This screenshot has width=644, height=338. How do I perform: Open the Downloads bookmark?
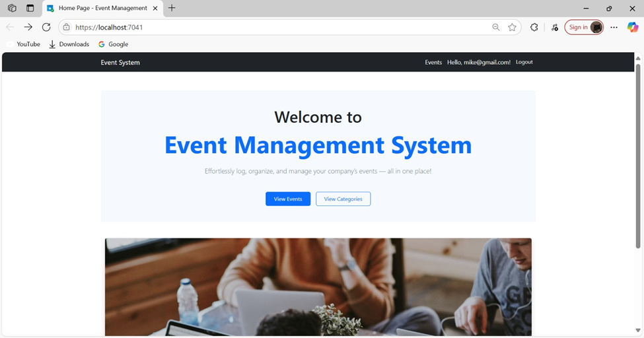(69, 44)
